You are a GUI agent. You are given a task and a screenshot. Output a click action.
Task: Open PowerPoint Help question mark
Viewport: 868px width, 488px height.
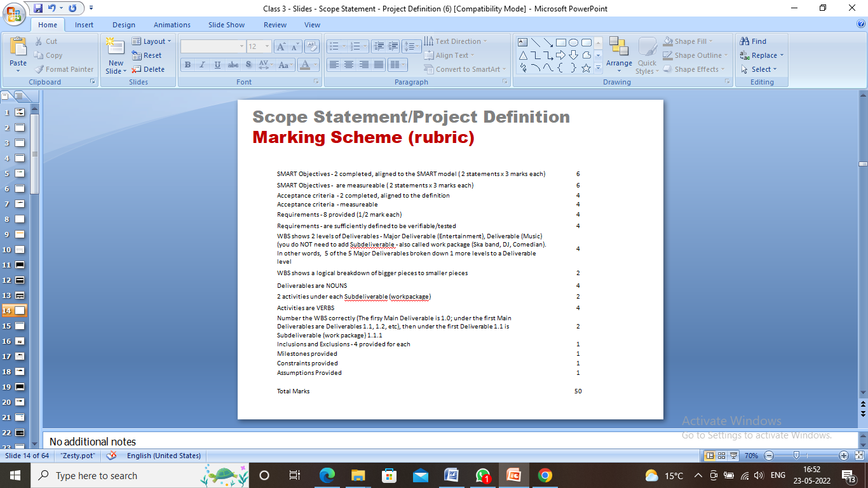coord(861,24)
